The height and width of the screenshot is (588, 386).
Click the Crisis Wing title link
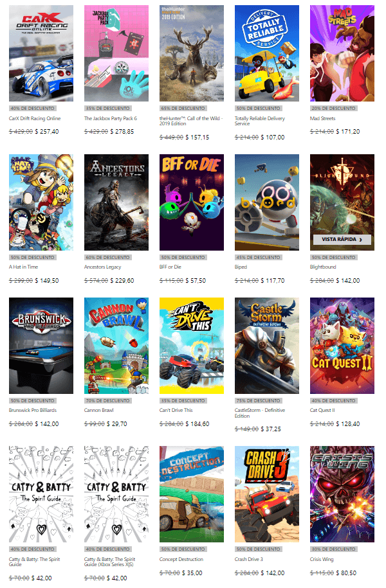(x=322, y=559)
